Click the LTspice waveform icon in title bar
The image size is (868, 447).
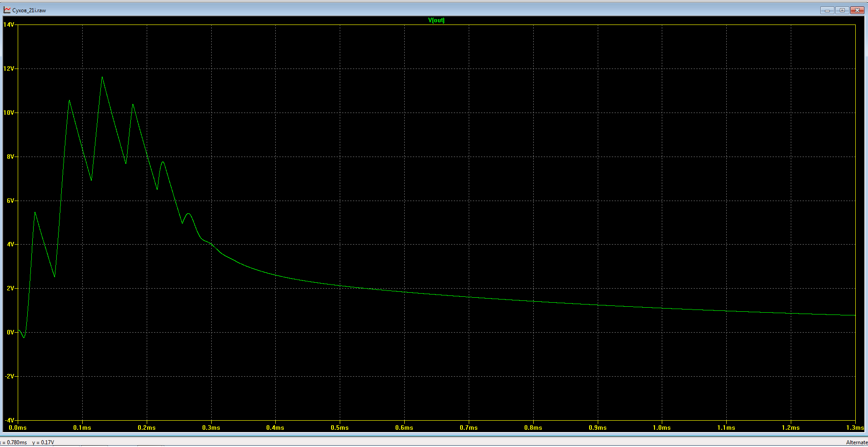coord(7,10)
